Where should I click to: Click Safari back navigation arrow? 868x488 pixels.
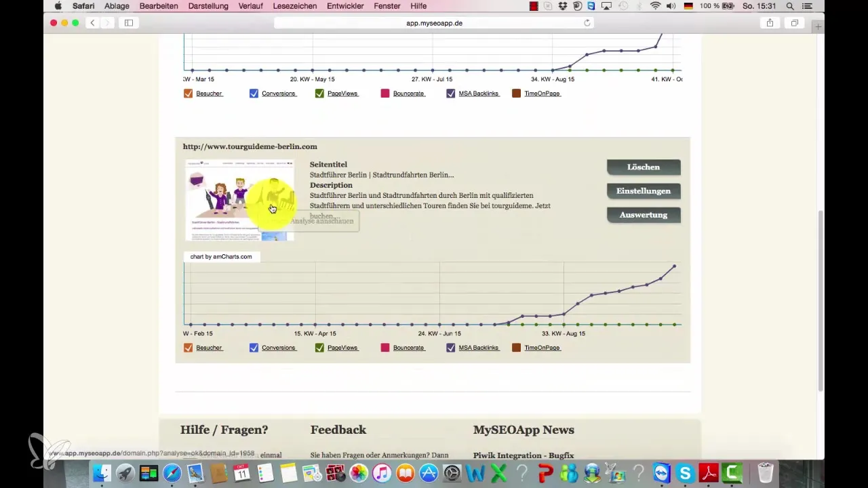click(93, 23)
